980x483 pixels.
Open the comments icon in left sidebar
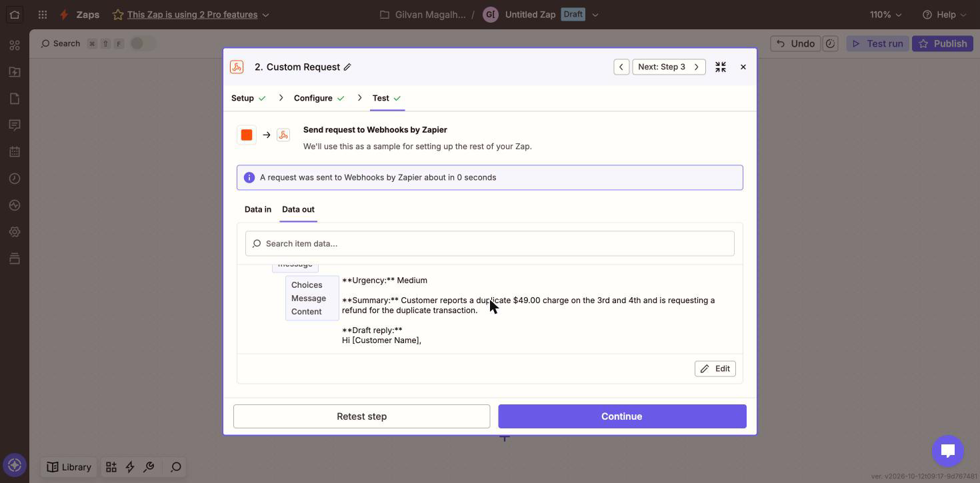tap(15, 125)
